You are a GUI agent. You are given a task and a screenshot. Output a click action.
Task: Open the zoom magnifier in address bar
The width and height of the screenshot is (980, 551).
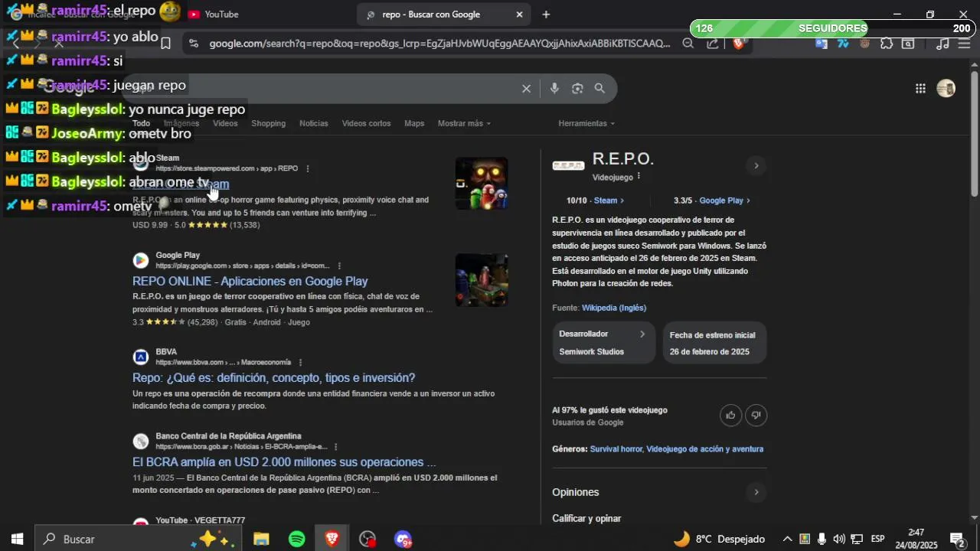coord(688,44)
